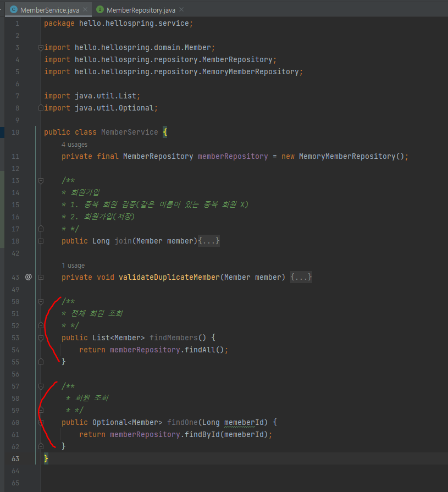448x492 pixels.
Task: Click line number 63 in the gutter
Action: [x=15, y=458]
